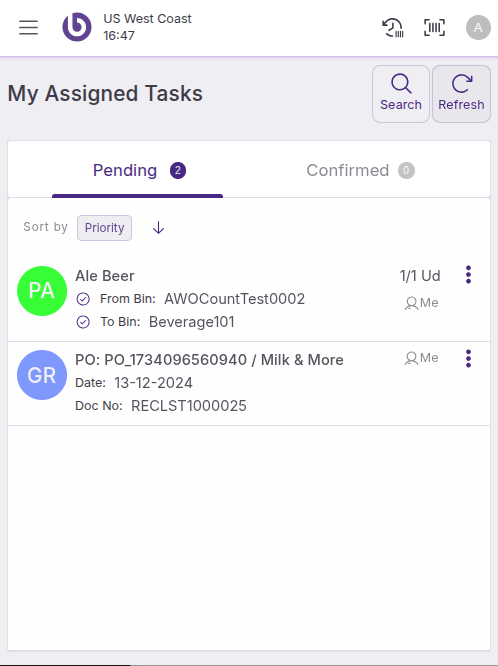Activate the barcode scanner icon

click(434, 28)
